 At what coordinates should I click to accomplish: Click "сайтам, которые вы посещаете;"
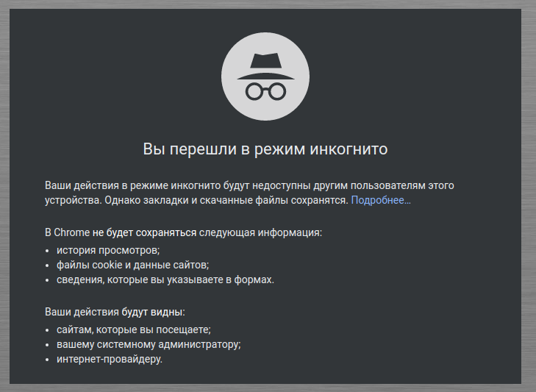pyautogui.click(x=134, y=329)
